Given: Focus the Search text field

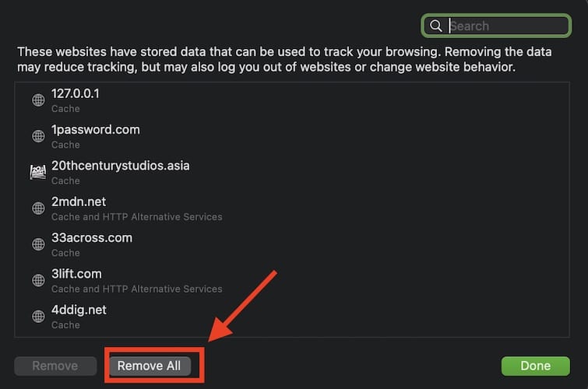Looking at the screenshot, I should coord(506,26).
